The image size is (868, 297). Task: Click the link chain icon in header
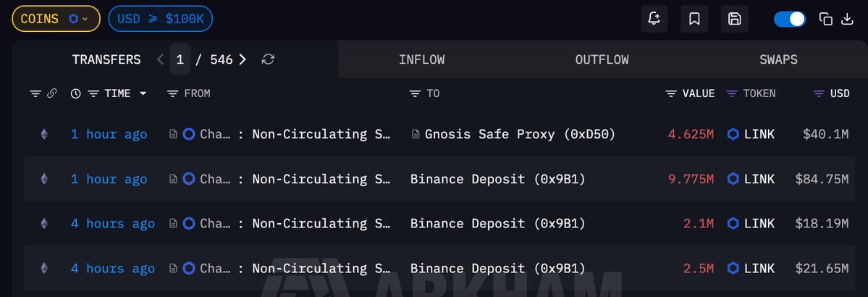(x=52, y=93)
